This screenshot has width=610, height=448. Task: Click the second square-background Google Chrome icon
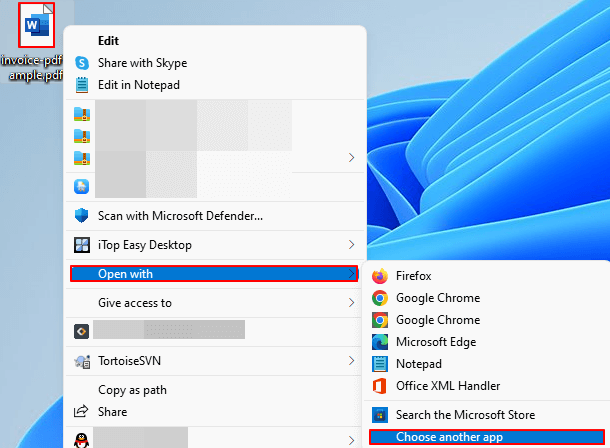tap(380, 320)
